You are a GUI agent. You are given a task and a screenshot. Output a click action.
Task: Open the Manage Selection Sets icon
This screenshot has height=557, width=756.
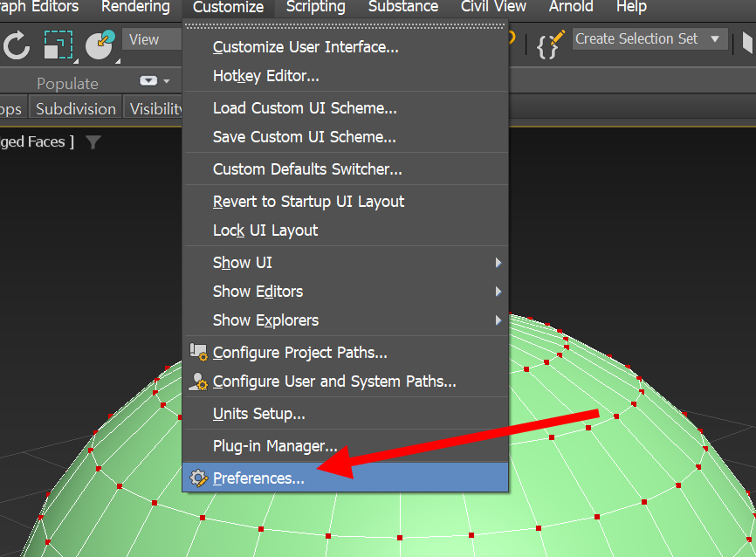(x=550, y=45)
